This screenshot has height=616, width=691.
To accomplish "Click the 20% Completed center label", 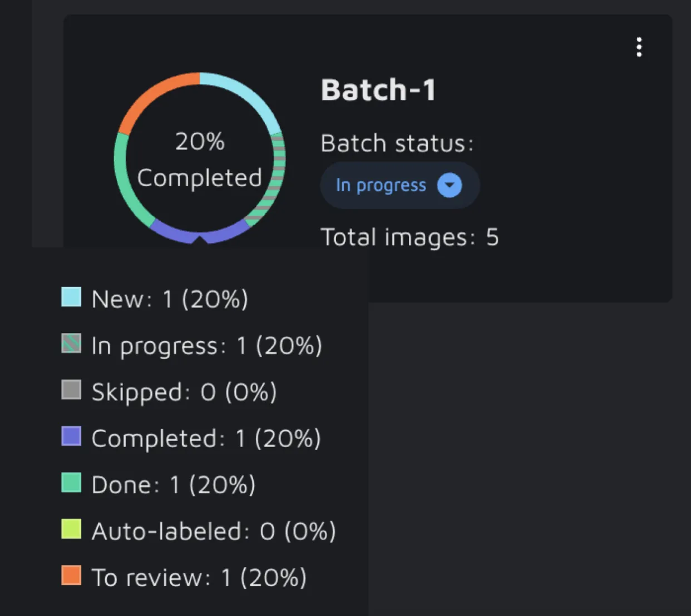I will (x=199, y=160).
